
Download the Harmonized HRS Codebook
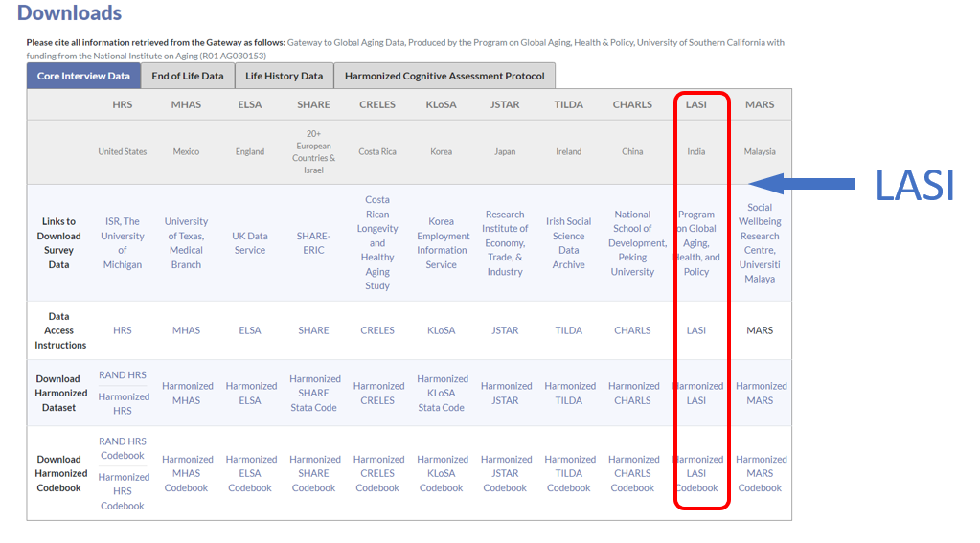pos(124,491)
